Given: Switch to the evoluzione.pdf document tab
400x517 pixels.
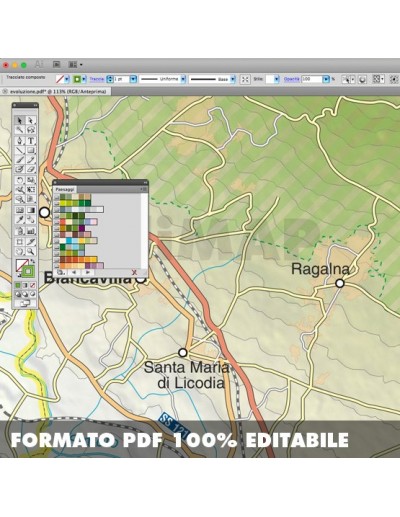Looking at the screenshot, I should pos(56,91).
